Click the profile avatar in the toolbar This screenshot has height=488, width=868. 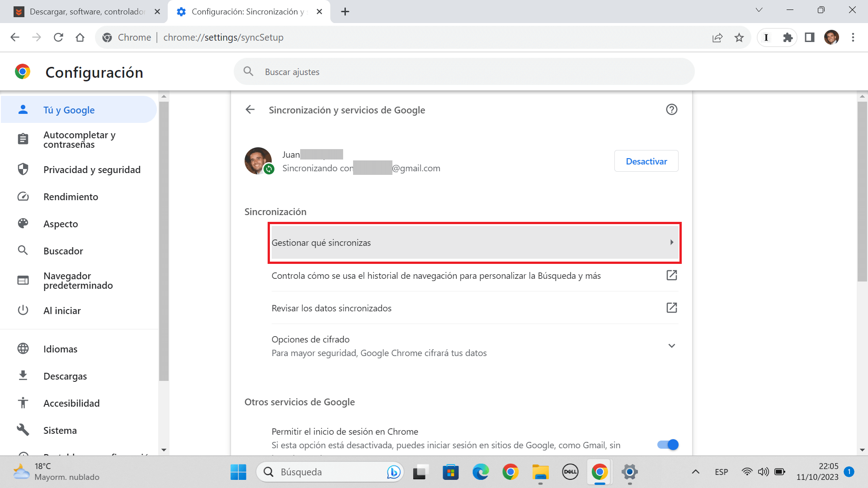(x=832, y=38)
